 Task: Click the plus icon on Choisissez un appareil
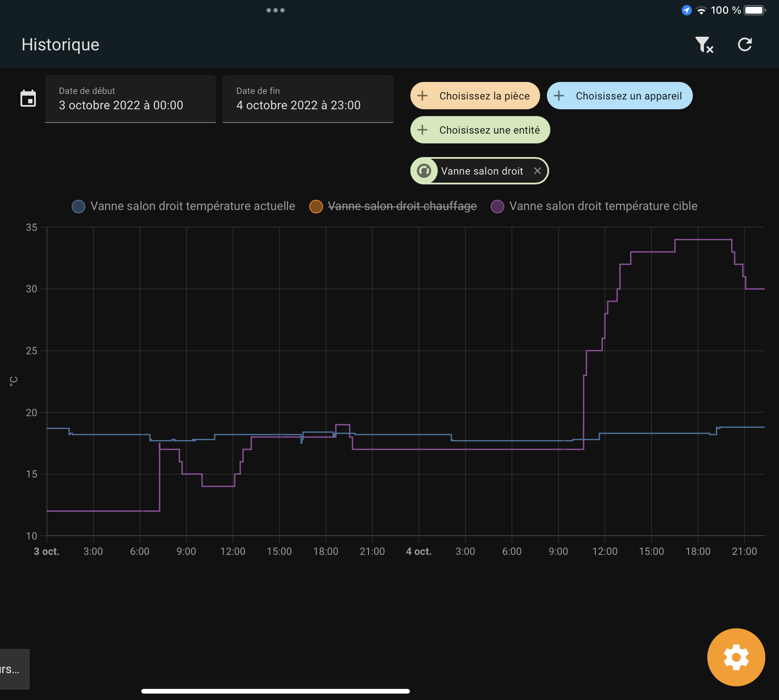point(559,96)
